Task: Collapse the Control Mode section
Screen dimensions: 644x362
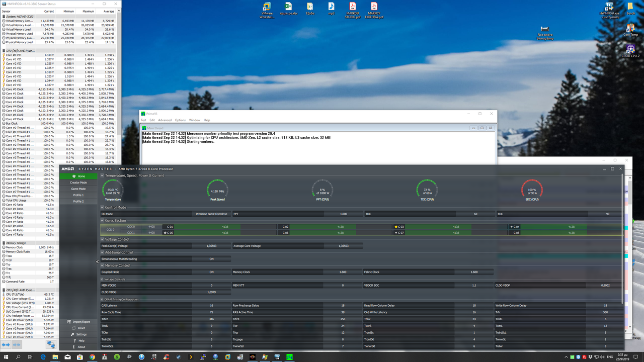Action: point(103,207)
